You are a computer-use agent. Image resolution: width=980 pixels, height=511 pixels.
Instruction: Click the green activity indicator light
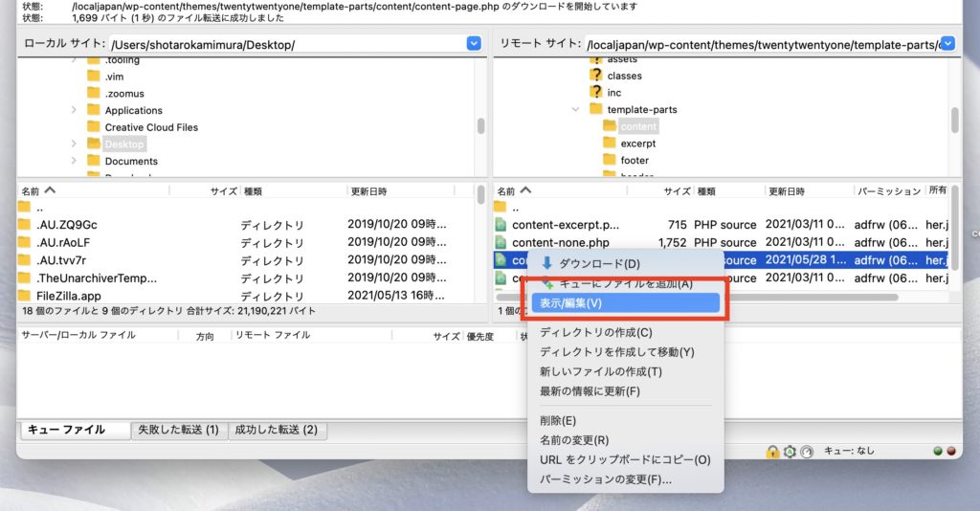coord(938,451)
